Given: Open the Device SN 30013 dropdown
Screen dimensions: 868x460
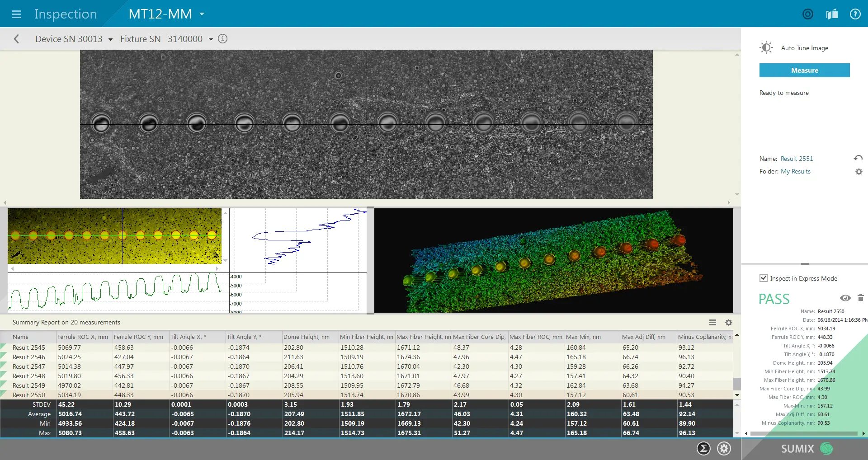Looking at the screenshot, I should (110, 39).
